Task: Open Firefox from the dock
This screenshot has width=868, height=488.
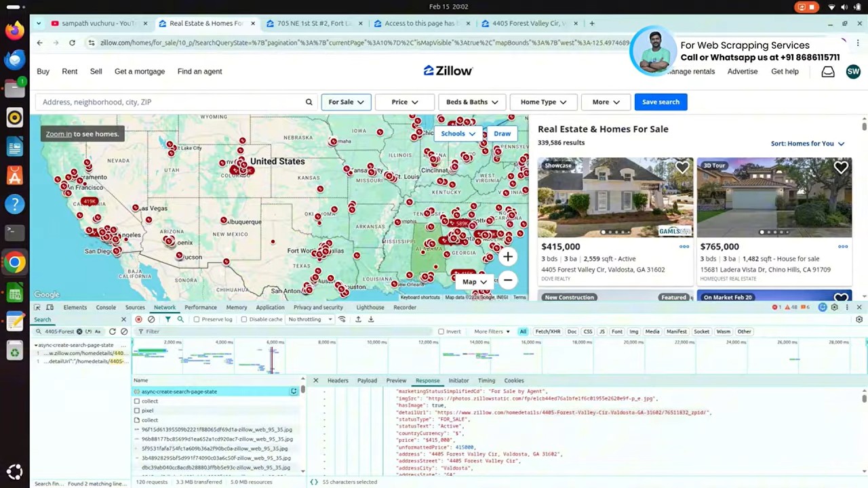Action: click(14, 30)
